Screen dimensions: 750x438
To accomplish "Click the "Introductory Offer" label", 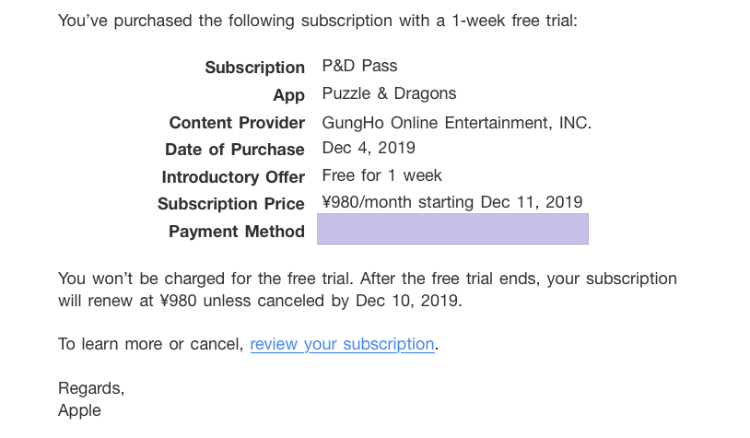I will pos(232,177).
